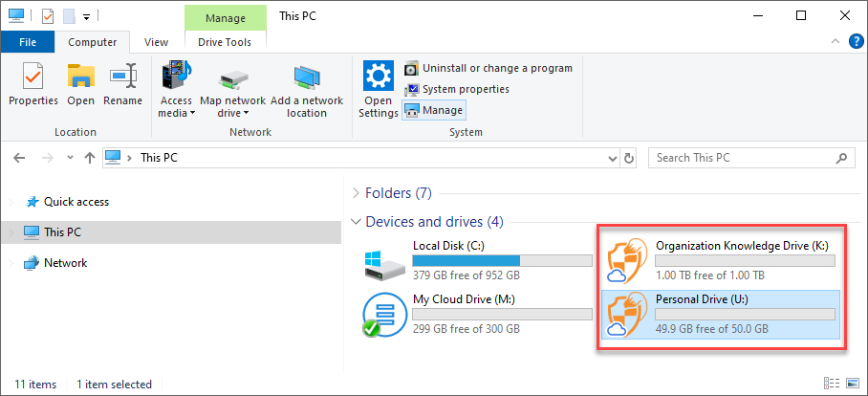Collapse the ribbon with the chevron
The width and height of the screenshot is (868, 396).
[835, 41]
